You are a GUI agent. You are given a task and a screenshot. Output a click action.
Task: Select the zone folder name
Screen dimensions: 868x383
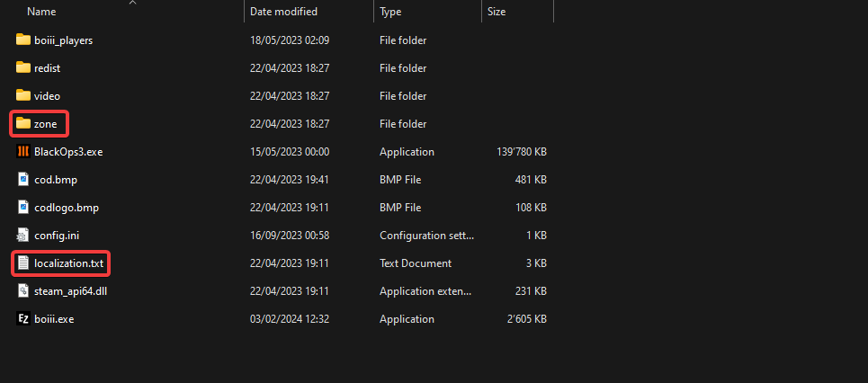pos(47,123)
